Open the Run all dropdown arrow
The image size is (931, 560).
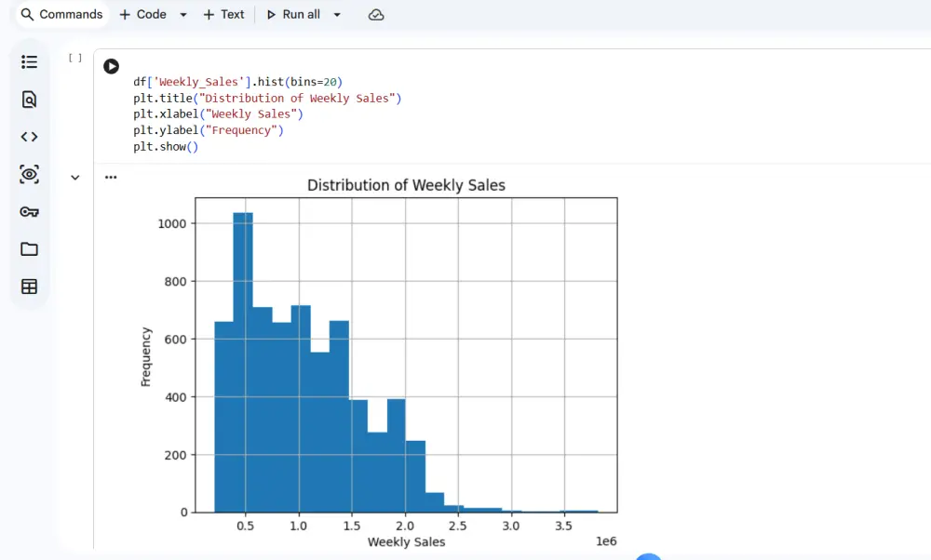(336, 14)
